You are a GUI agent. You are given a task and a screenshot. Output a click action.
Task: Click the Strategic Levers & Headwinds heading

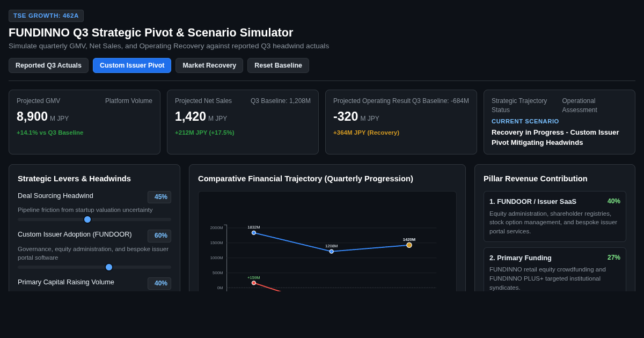74,179
